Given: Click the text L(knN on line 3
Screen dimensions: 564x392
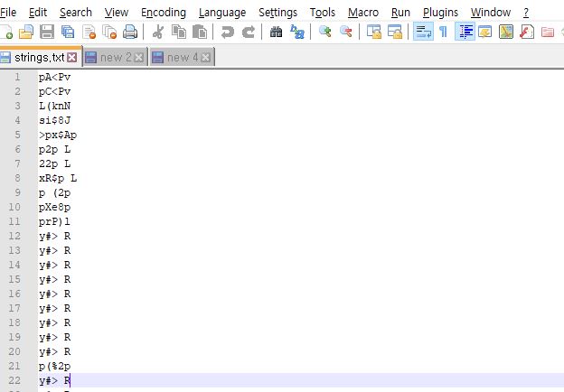Looking at the screenshot, I should (x=54, y=106).
